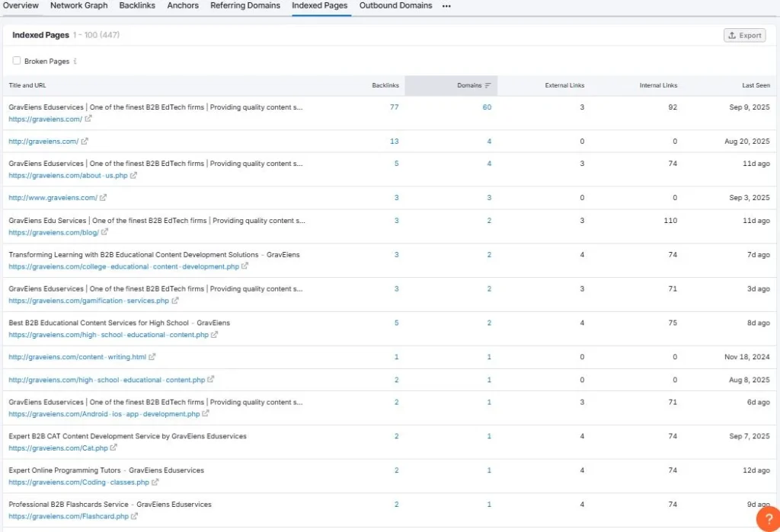The image size is (780, 532).
Task: Click external link icon after graveiens.com/blog/
Action: point(104,232)
